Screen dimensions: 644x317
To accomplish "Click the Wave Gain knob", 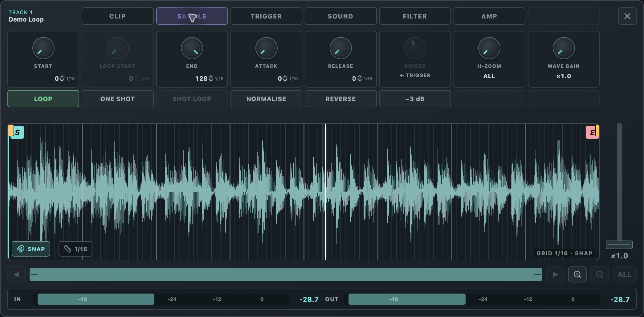I will (564, 48).
